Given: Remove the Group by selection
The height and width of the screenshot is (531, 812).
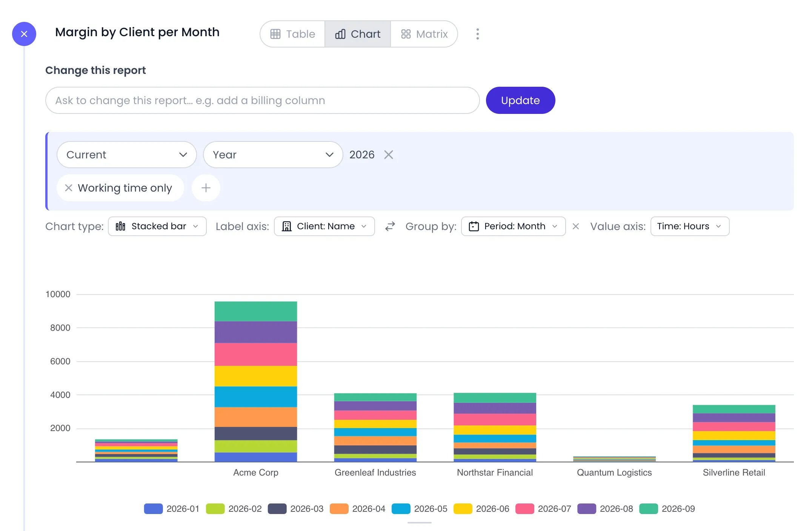Looking at the screenshot, I should 576,226.
